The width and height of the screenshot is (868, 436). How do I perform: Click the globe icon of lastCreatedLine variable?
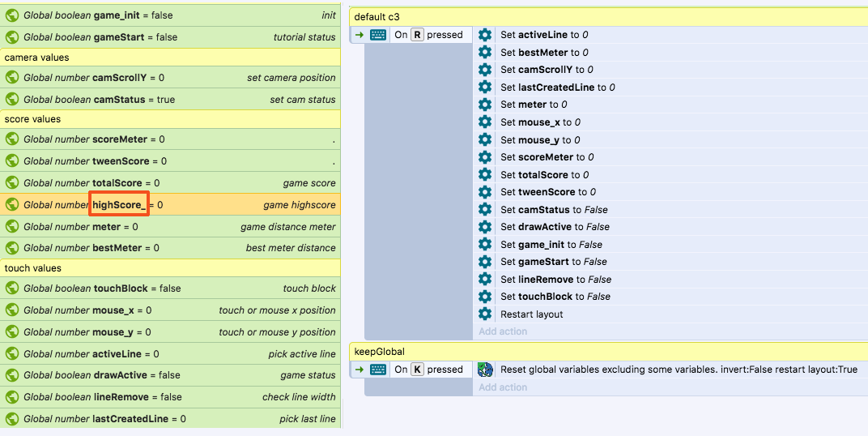(12, 419)
